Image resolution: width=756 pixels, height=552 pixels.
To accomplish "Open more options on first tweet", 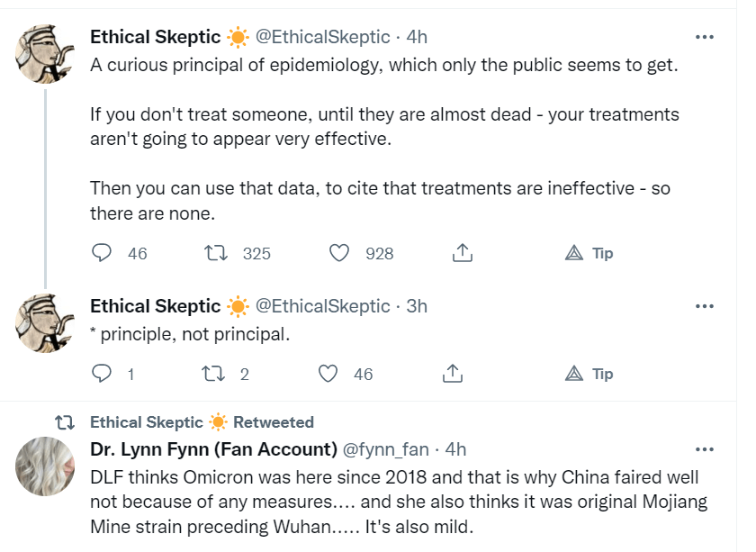I will coord(705,37).
